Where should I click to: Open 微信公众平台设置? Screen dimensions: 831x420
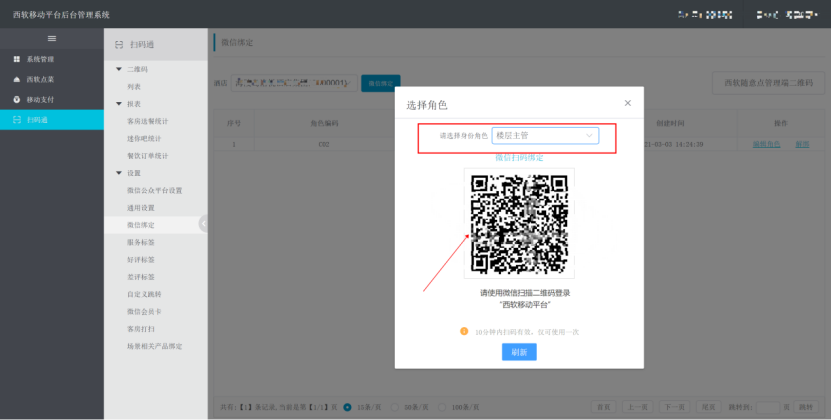tap(154, 190)
